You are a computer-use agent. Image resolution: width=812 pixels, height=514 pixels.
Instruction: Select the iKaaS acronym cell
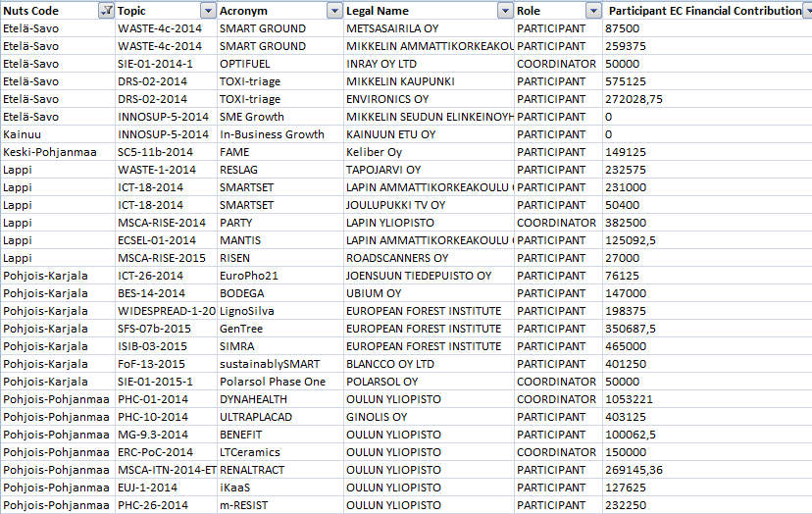(280, 488)
